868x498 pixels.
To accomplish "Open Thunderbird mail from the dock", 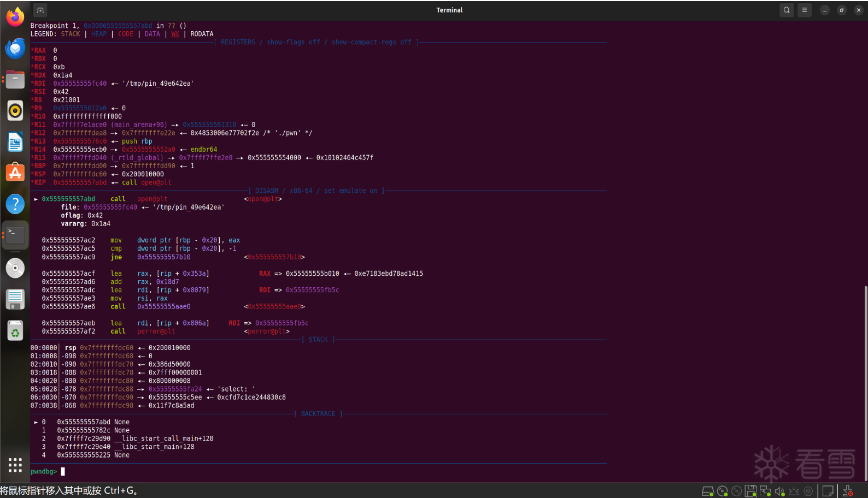I will tap(15, 49).
